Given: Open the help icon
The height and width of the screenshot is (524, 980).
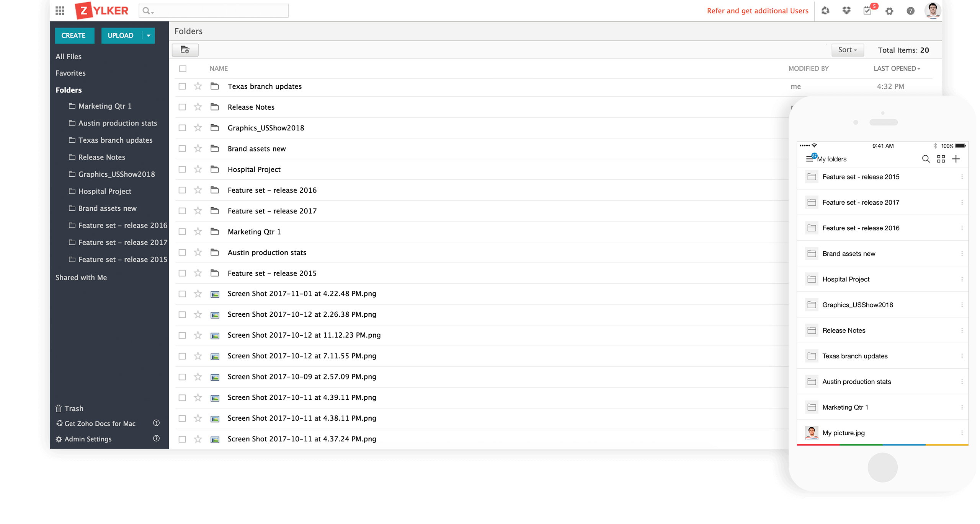Looking at the screenshot, I should (911, 10).
